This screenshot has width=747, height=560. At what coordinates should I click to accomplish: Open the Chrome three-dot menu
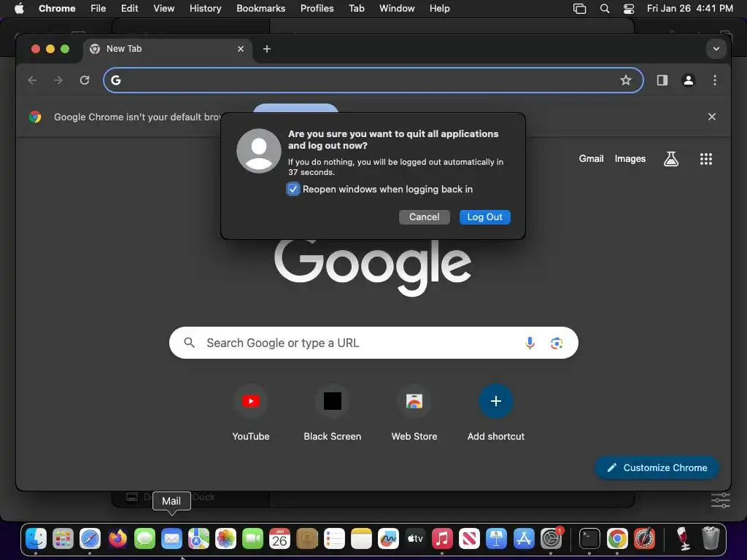tap(715, 80)
